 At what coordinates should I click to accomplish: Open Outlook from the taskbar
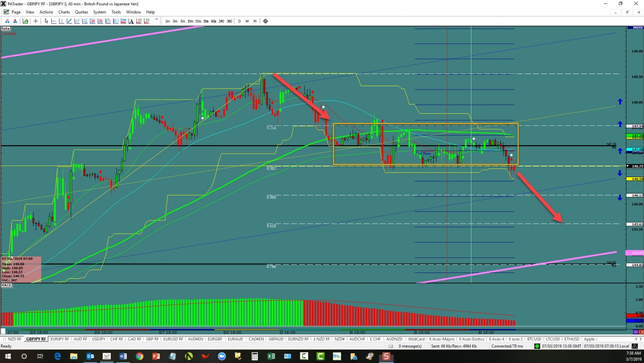90,356
